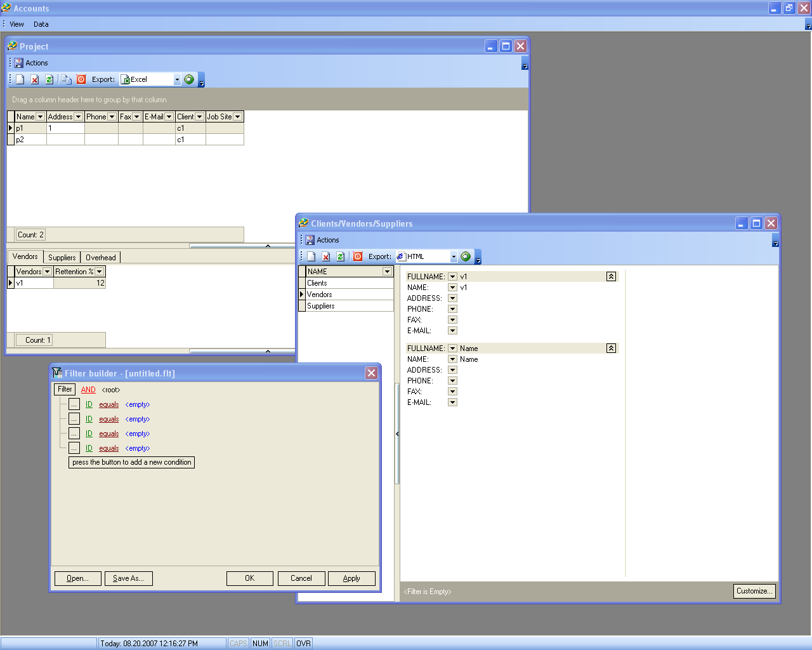Click press the button to add new condition
Viewport: 812px width, 650px height.
(x=131, y=462)
